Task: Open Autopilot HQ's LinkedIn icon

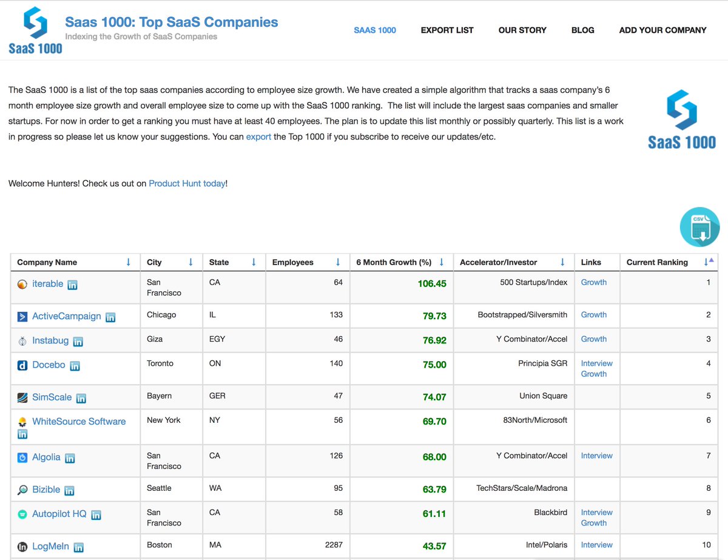Action: (96, 515)
